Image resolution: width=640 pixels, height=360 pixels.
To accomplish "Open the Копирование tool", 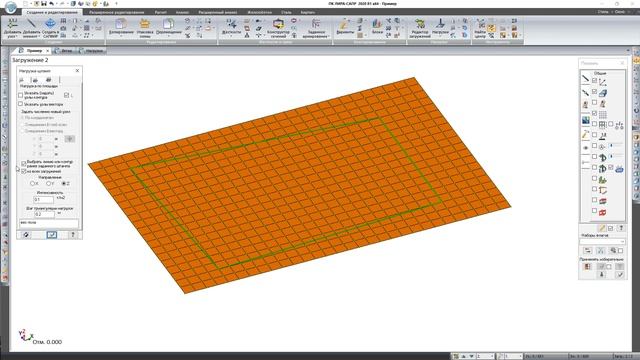I will click(x=121, y=27).
